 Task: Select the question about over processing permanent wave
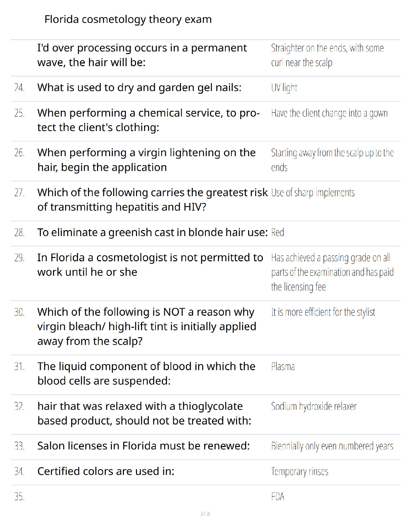pos(142,55)
